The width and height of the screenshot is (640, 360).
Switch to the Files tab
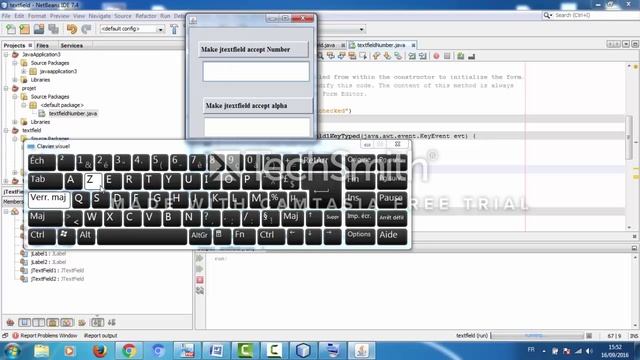[x=42, y=45]
